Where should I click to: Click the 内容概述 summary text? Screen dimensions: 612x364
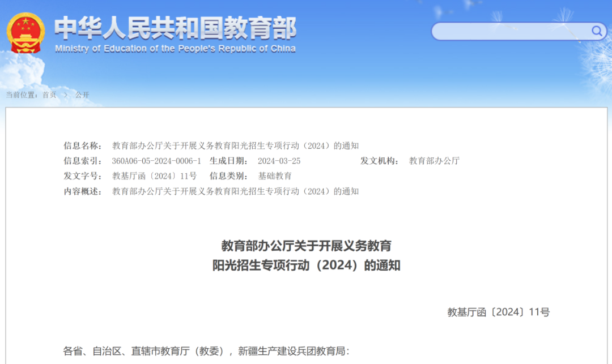(x=236, y=191)
